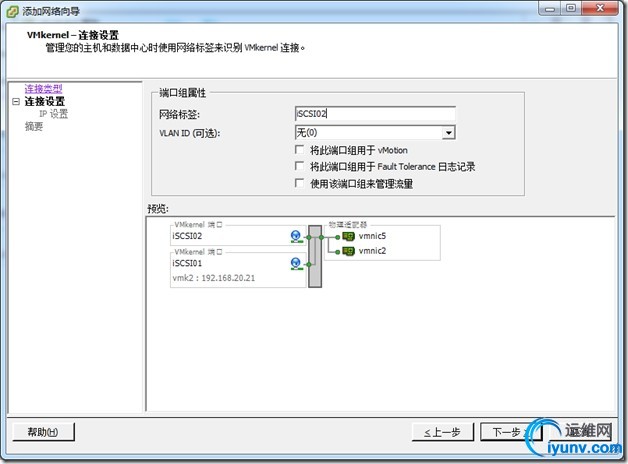Click the 帮助(H) button
Image resolution: width=628 pixels, height=464 pixels.
pyautogui.click(x=43, y=432)
